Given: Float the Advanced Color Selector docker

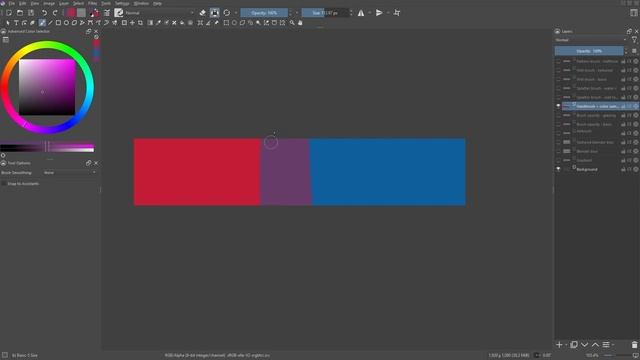Looking at the screenshot, I should (89, 31).
